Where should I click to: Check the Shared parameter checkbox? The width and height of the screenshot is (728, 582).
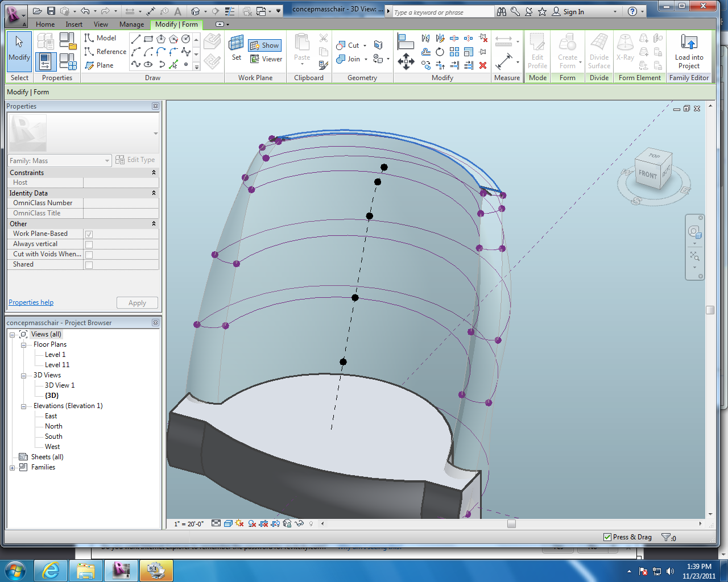[x=89, y=265]
